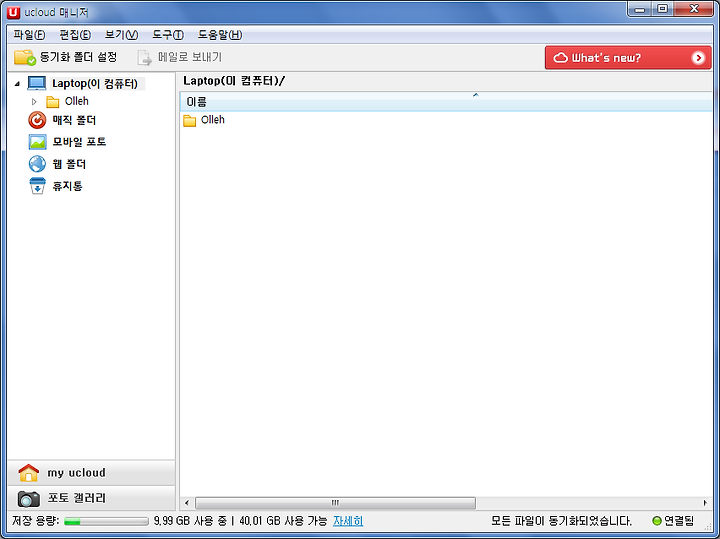Click the my ucloud house icon

[x=28, y=472]
